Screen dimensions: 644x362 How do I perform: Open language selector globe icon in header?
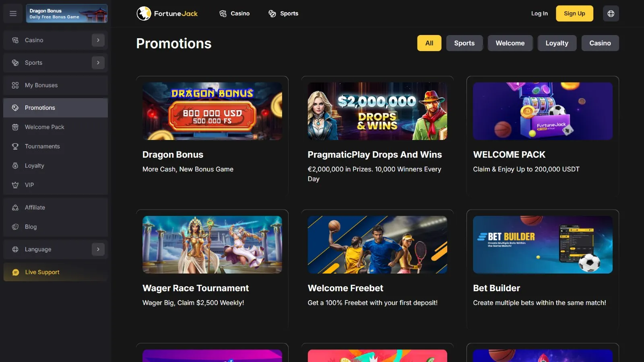pos(611,13)
